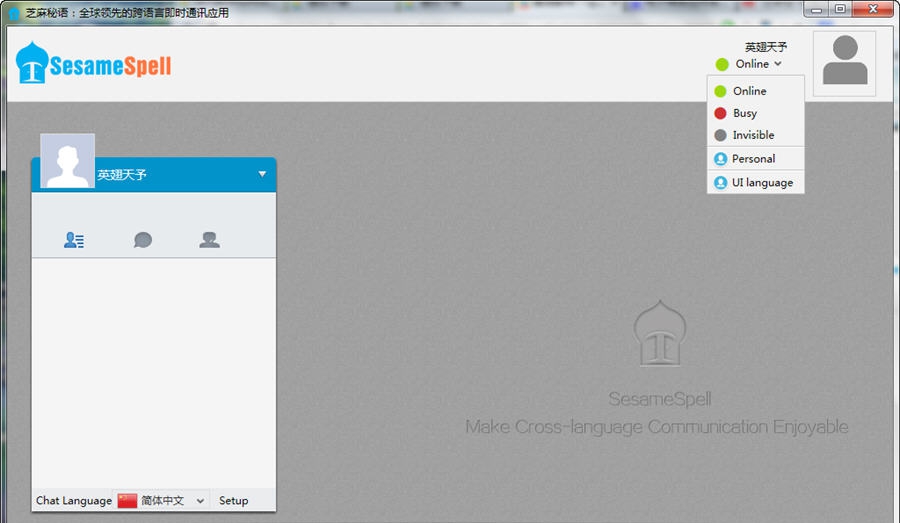Expand the contact panel arrow next to 英翅天予

tap(262, 174)
